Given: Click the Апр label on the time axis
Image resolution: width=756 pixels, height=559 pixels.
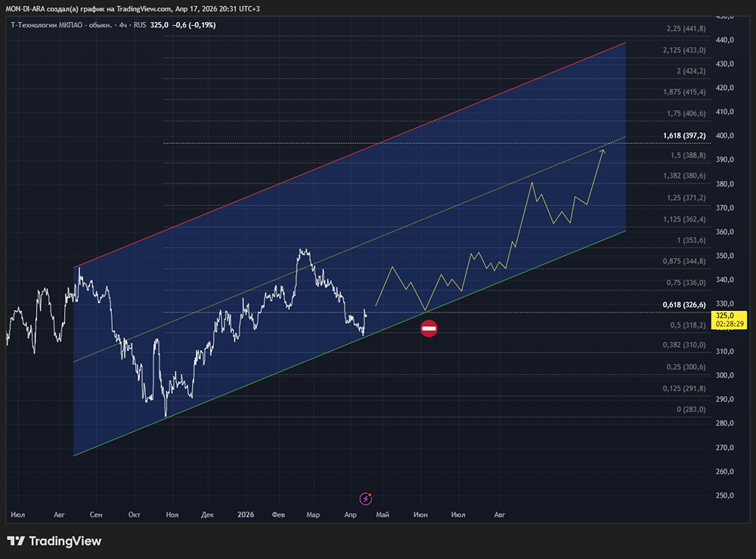Looking at the screenshot, I should pos(351,514).
